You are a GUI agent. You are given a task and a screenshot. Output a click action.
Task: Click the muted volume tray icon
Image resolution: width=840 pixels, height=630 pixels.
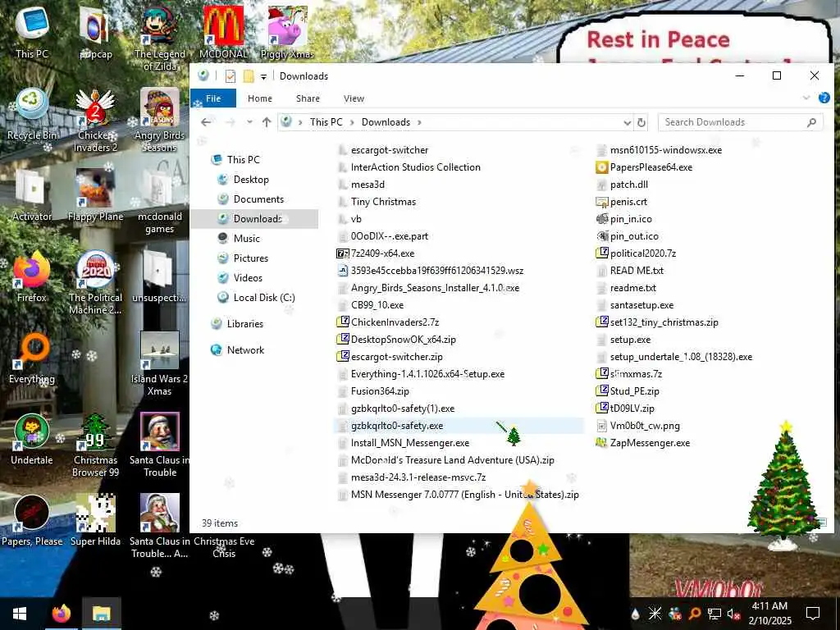[733, 614]
